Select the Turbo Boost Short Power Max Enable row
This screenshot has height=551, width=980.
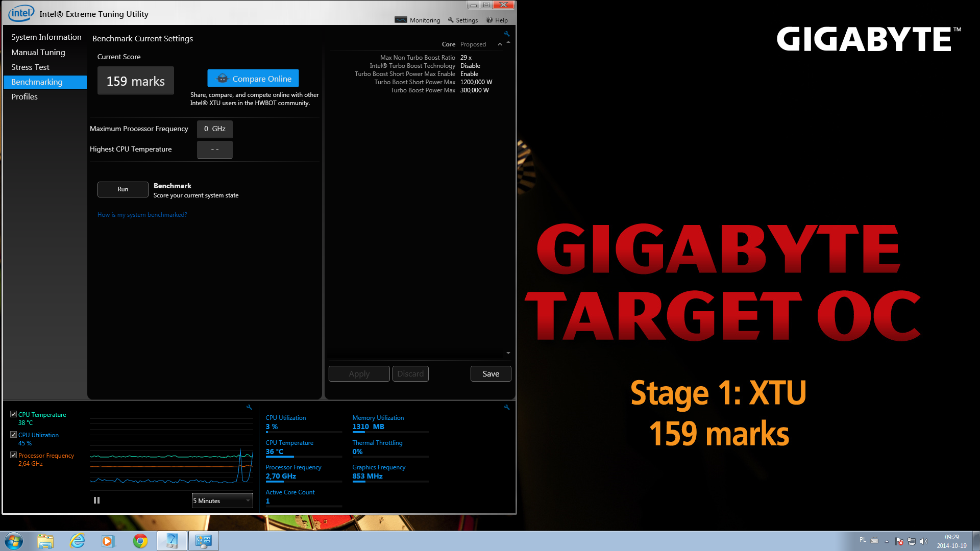pyautogui.click(x=416, y=74)
